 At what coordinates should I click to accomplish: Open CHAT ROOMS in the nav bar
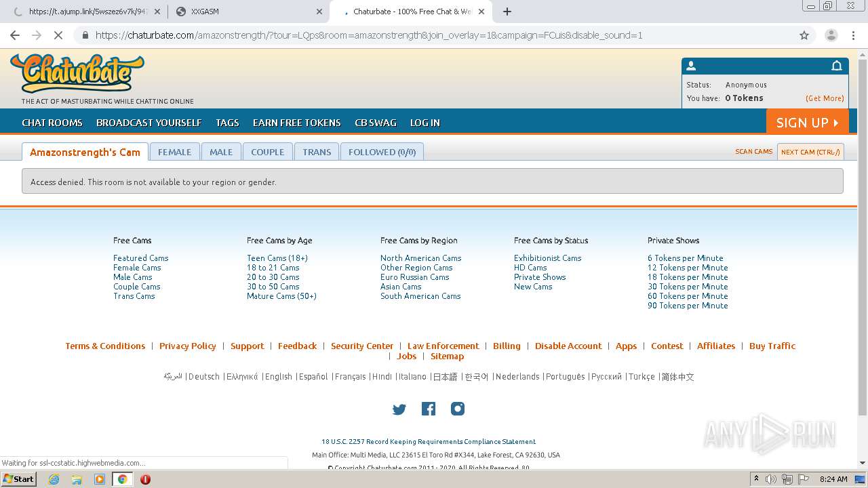pos(52,123)
